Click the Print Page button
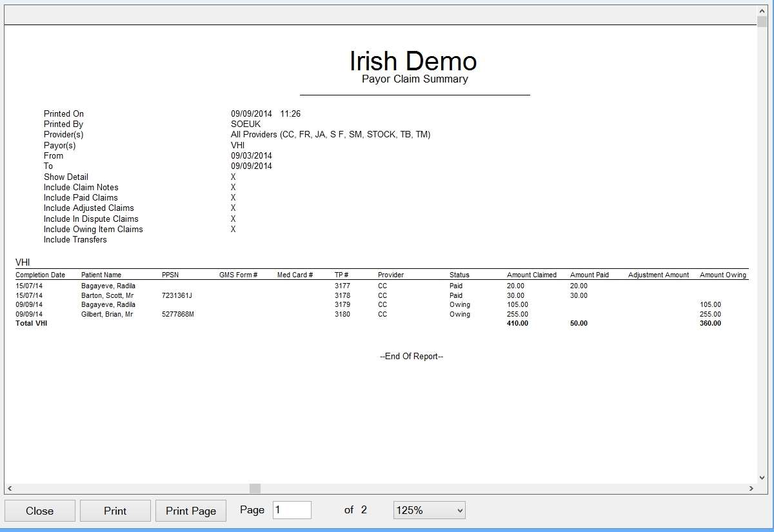Image resolution: width=774 pixels, height=532 pixels. [x=191, y=511]
